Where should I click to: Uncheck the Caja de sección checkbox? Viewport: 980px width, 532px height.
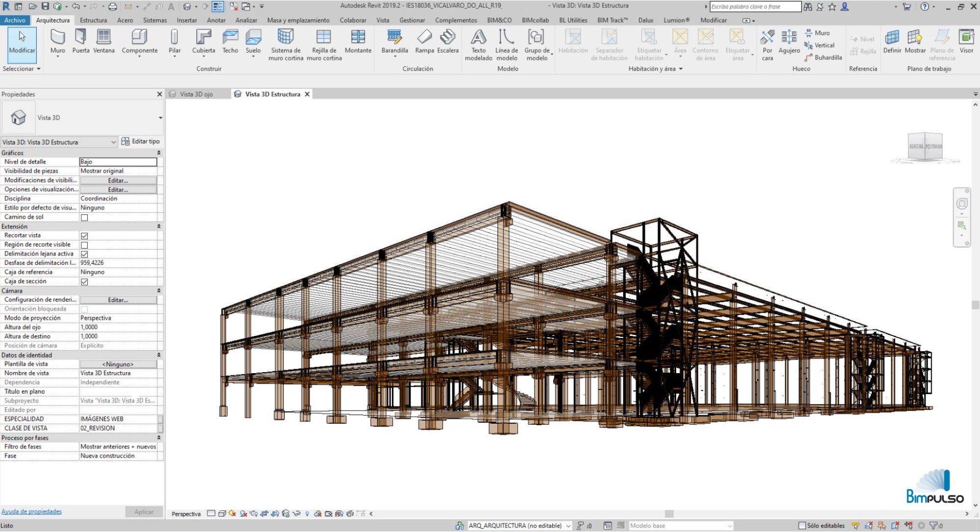tap(84, 281)
